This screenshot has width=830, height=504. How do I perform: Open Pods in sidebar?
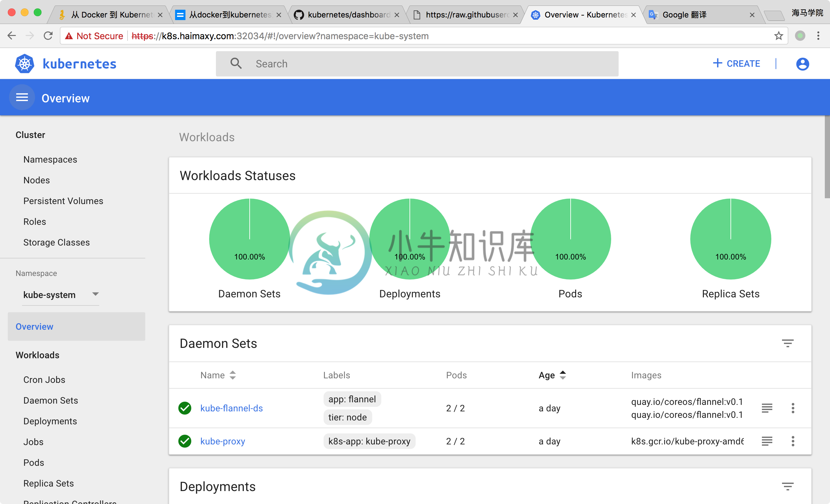[34, 463]
